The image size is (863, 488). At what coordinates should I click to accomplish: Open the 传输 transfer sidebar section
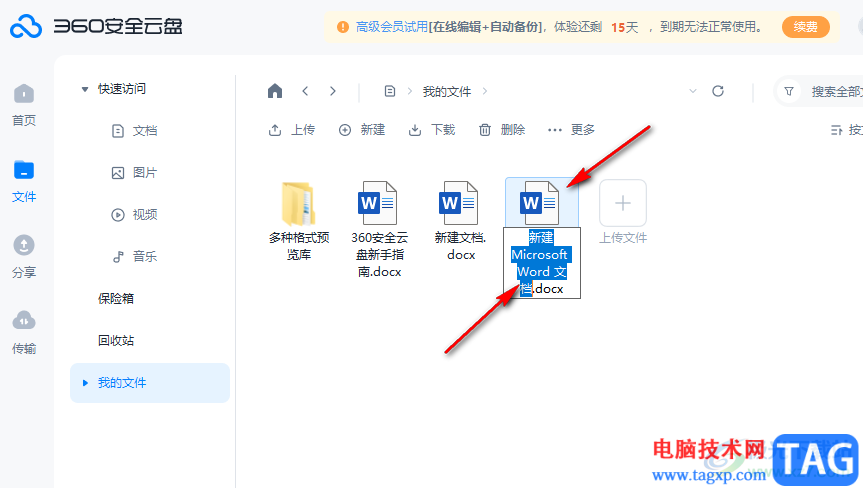24,333
